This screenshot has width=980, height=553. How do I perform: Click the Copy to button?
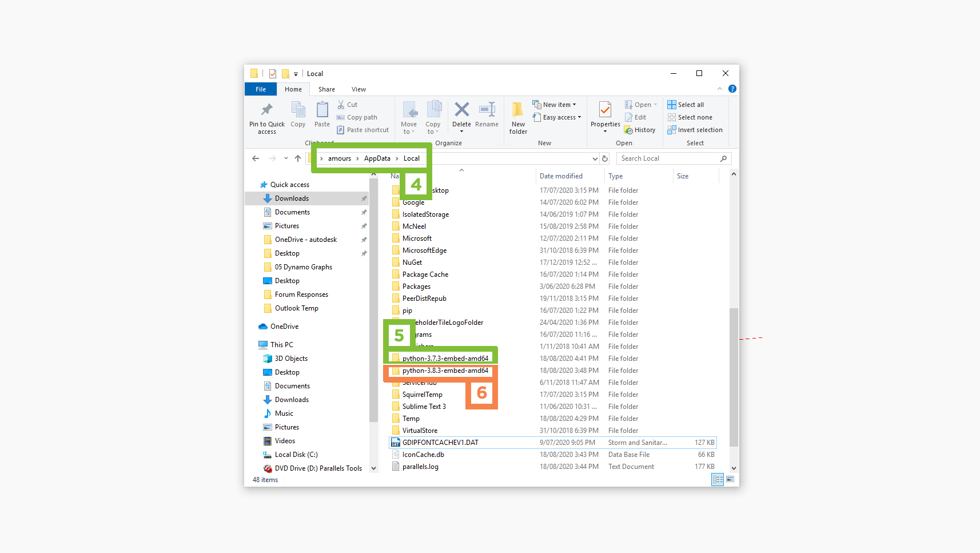[433, 118]
